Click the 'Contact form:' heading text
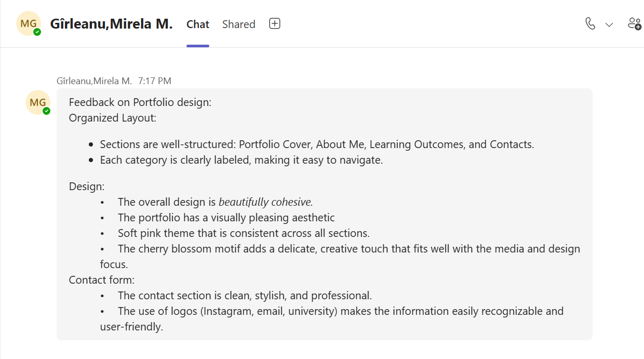 (x=102, y=280)
